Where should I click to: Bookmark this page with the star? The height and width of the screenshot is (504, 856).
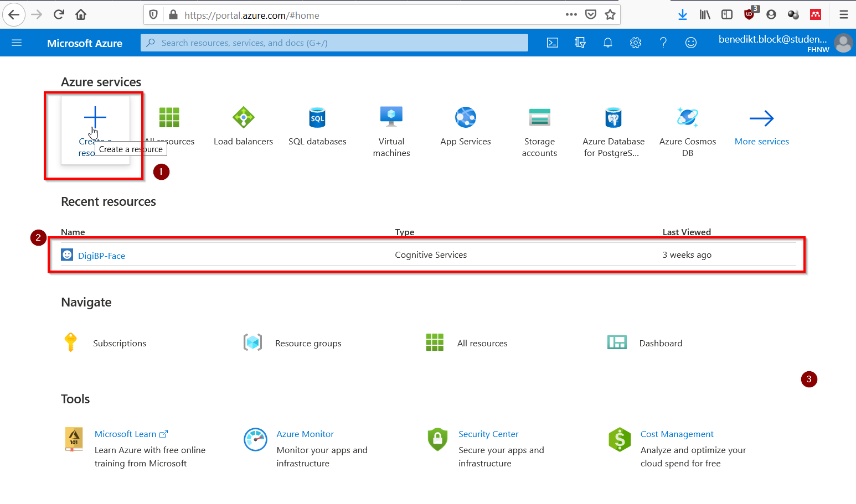click(x=610, y=14)
